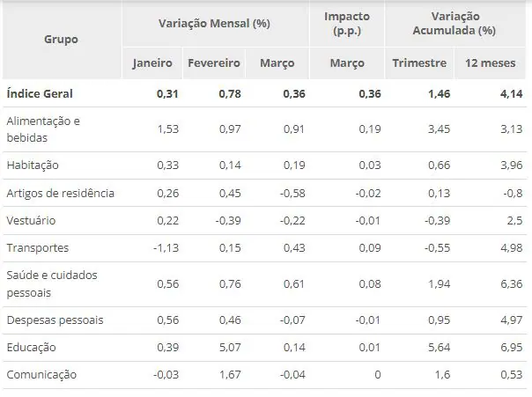Click the Habitação row label
This screenshot has width=532, height=397.
click(x=33, y=165)
